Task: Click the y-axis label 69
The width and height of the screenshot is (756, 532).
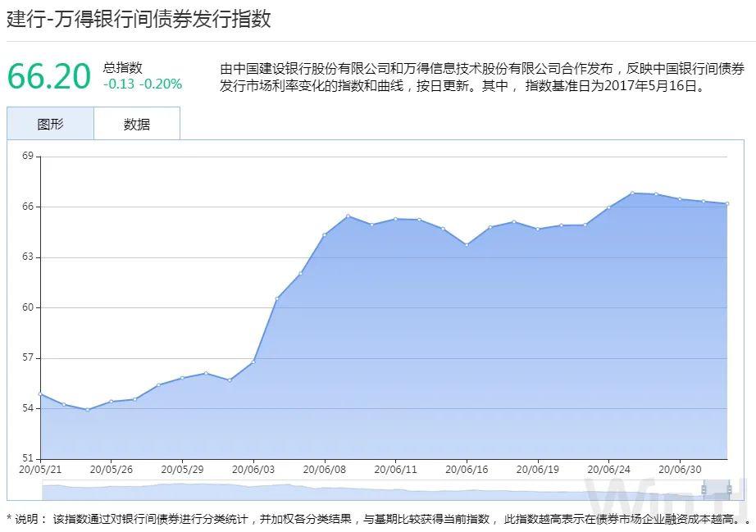Action: coord(28,156)
